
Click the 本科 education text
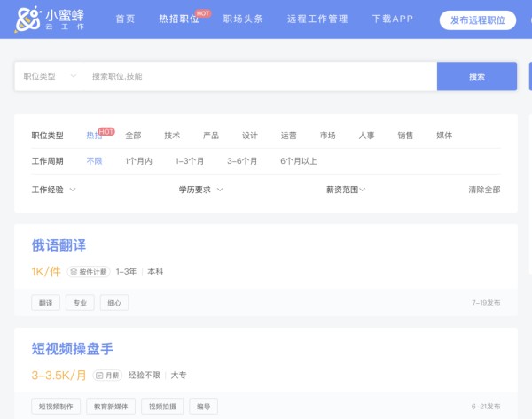point(155,272)
